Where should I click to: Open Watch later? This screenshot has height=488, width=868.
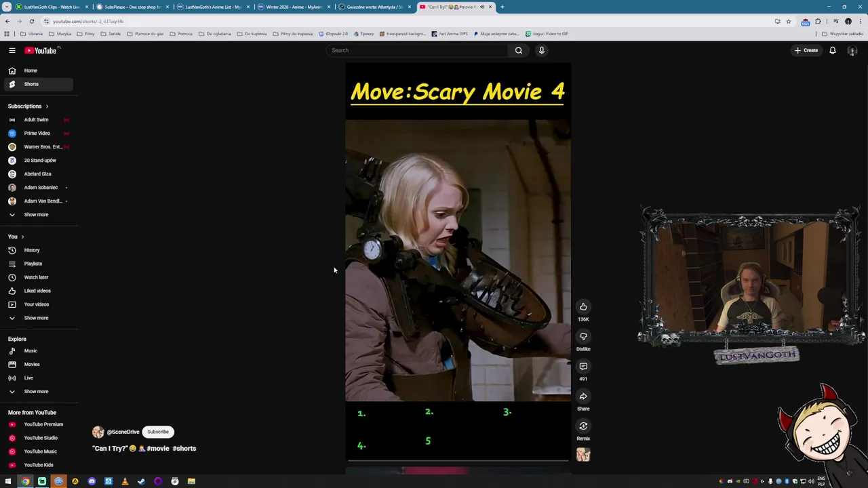click(x=37, y=277)
